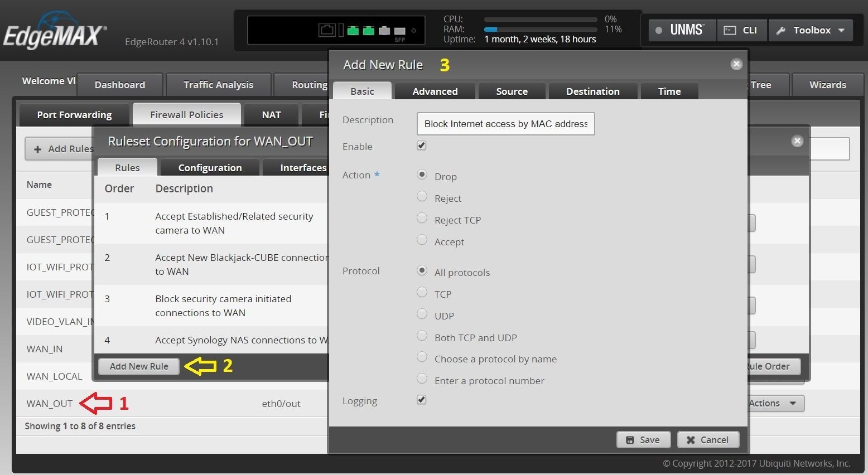Select the Reject action radio button
Viewport: 868px width, 475px height.
tap(422, 197)
